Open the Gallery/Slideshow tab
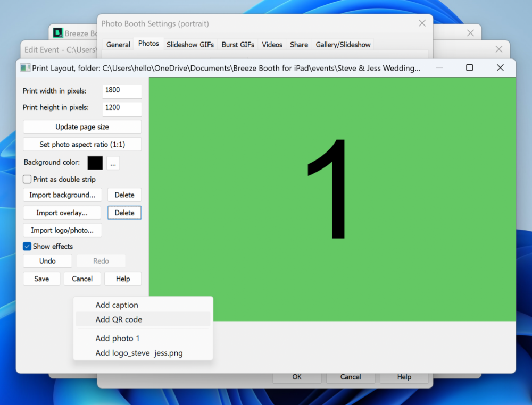Viewport: 532px width, 405px height. coord(343,45)
